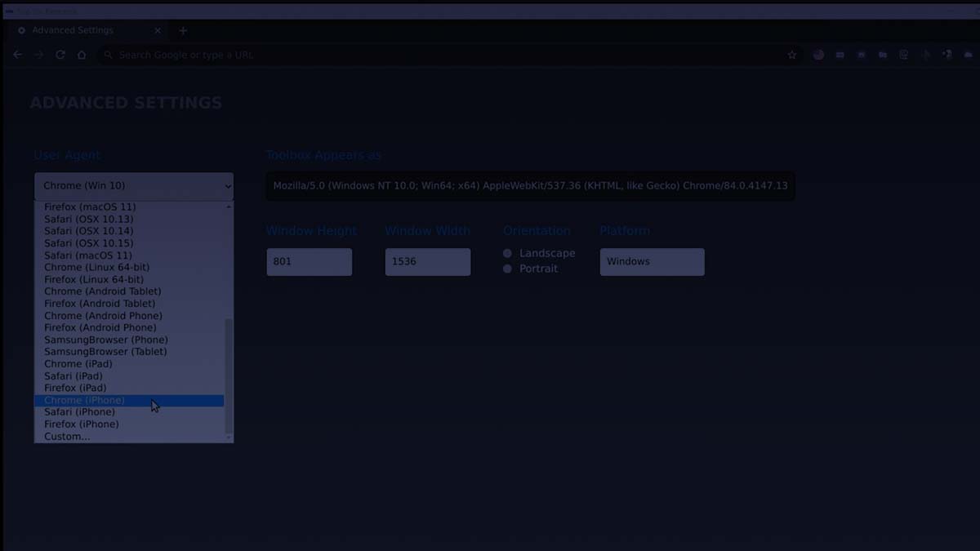Choose Firefox (Android Phone) option

[x=130, y=327]
